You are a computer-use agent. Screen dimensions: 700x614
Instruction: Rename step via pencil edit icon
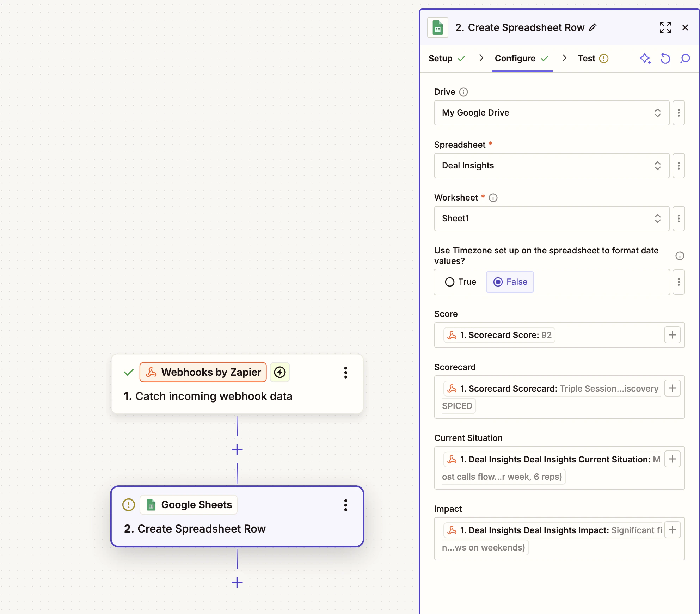[x=592, y=27]
